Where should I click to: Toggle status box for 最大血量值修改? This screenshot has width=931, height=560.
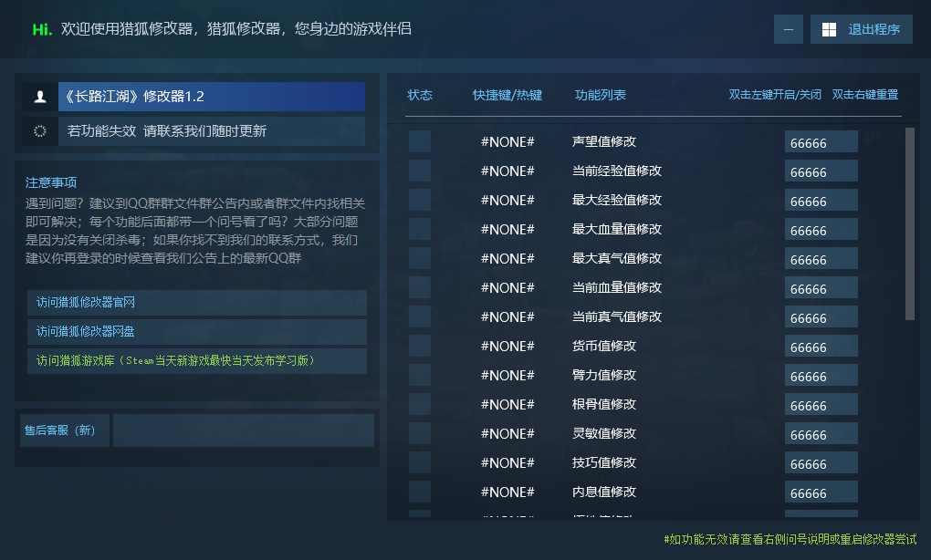tap(420, 229)
